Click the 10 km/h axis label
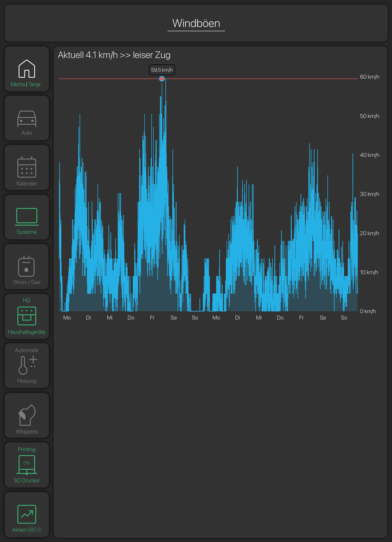This screenshot has width=392, height=542. click(x=369, y=272)
